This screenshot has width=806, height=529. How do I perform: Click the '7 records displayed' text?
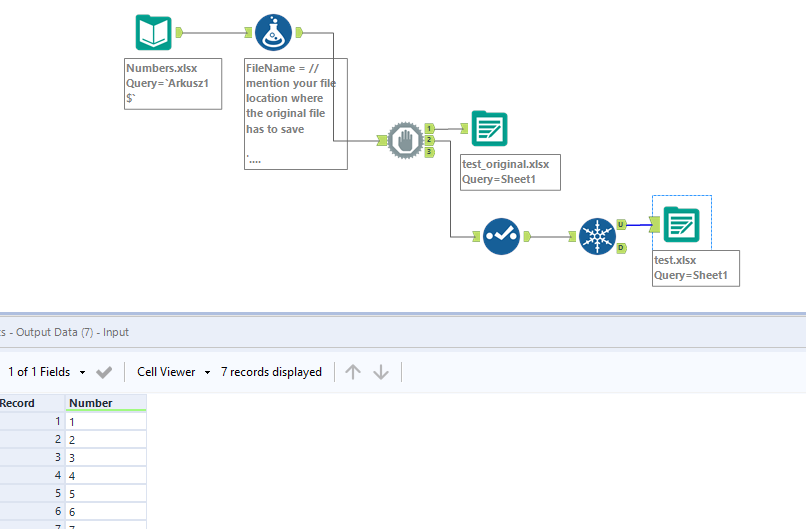tap(271, 372)
